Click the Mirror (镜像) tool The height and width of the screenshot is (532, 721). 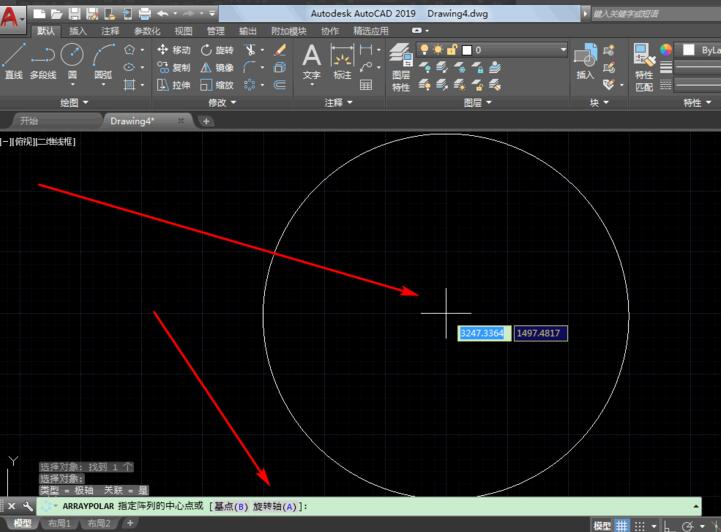pos(217,68)
